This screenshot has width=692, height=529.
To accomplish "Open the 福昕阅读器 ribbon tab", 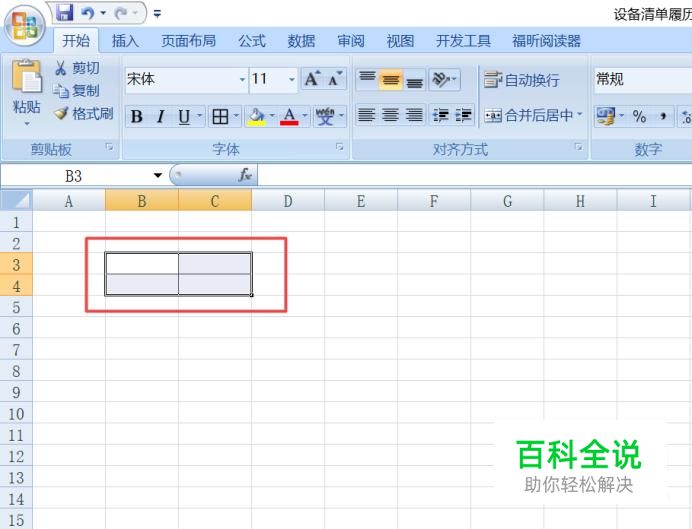I will pyautogui.click(x=546, y=41).
